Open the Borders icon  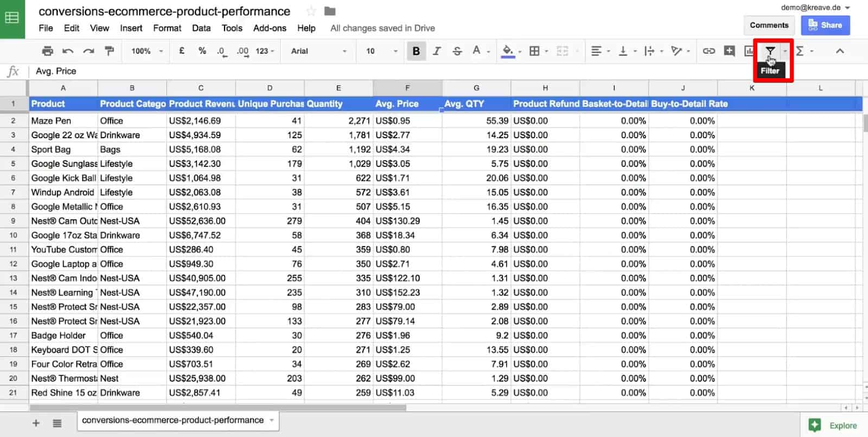[534, 51]
